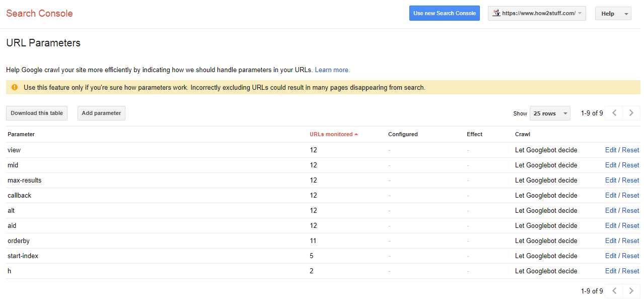Reset the mid parameter
Viewport: 644px width, 300px height.
[x=630, y=165]
